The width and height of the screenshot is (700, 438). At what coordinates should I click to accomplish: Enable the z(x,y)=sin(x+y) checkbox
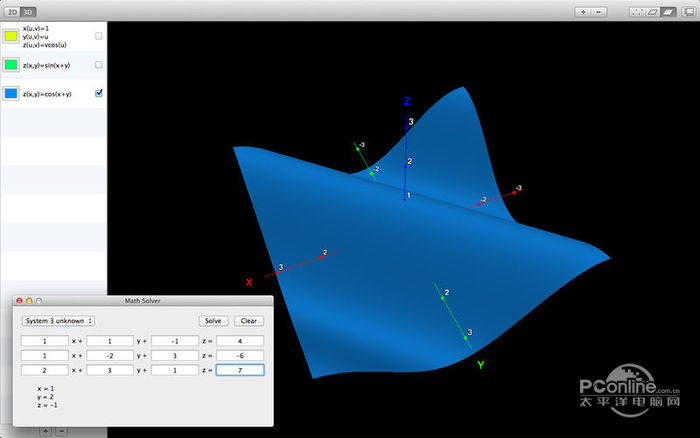click(x=99, y=65)
